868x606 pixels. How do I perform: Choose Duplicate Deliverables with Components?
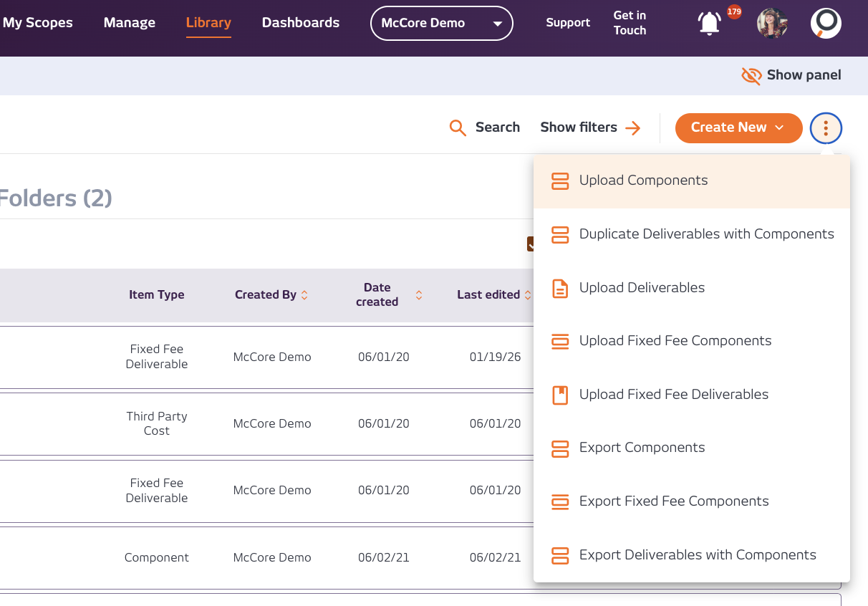click(x=706, y=234)
